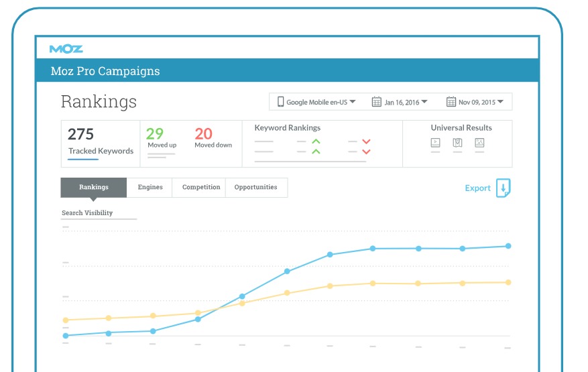Screen dimensions: 588x372
Task: Click the Export link
Action: [x=477, y=188]
